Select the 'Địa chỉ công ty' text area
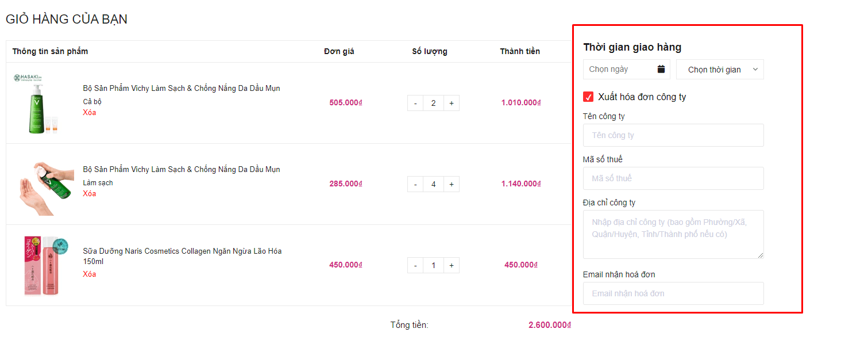Image resolution: width=868 pixels, height=340 pixels. 673,234
